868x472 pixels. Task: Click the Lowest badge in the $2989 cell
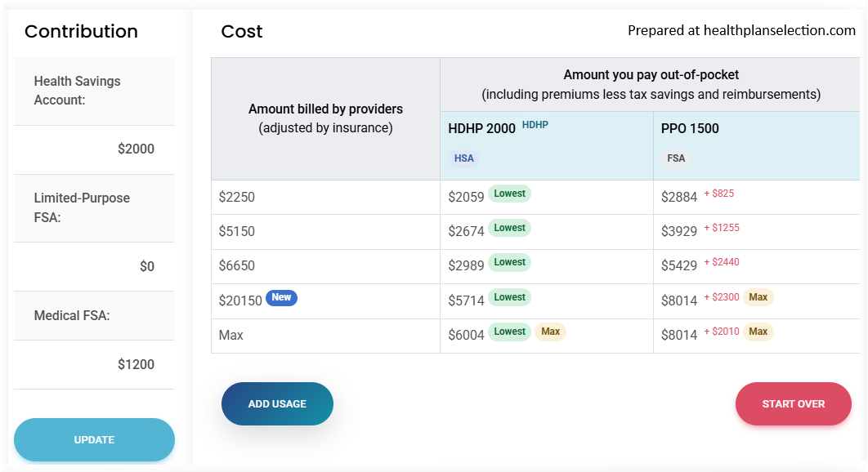point(509,262)
